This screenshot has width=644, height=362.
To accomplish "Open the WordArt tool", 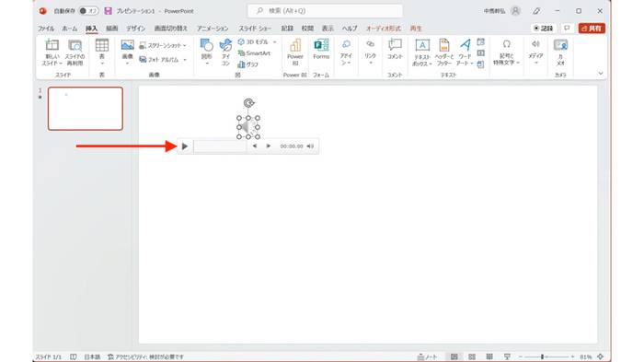I will pos(465,53).
